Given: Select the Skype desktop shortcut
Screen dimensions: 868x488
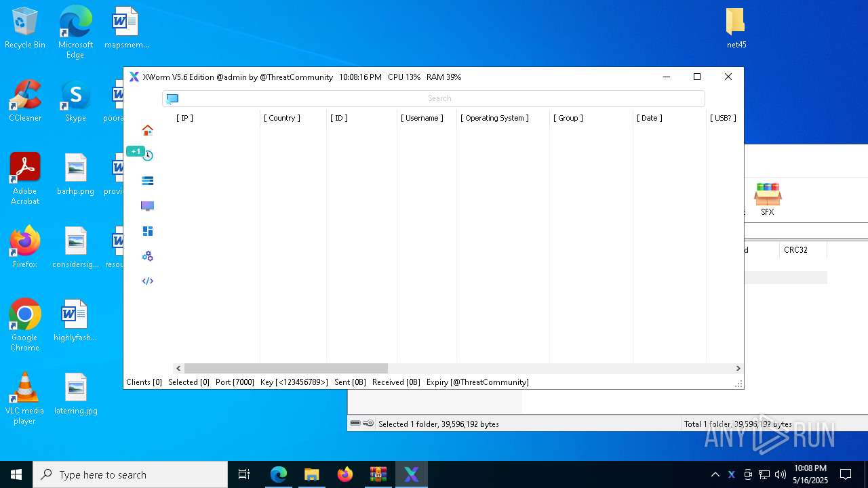Looking at the screenshot, I should pos(75,102).
